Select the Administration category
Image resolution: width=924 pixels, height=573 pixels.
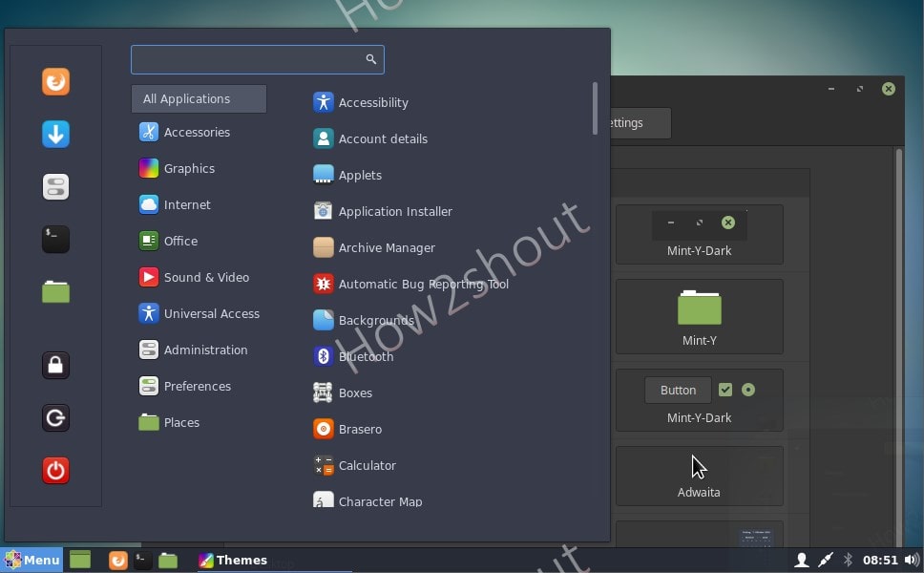click(x=193, y=350)
